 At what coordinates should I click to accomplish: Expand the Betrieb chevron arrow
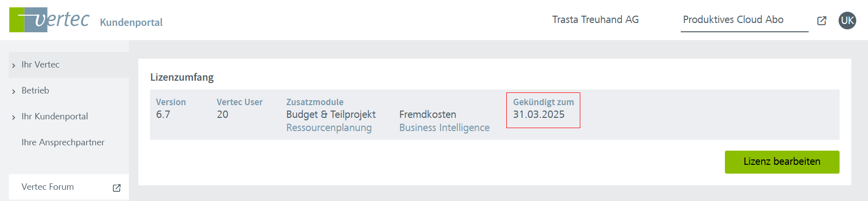click(14, 91)
